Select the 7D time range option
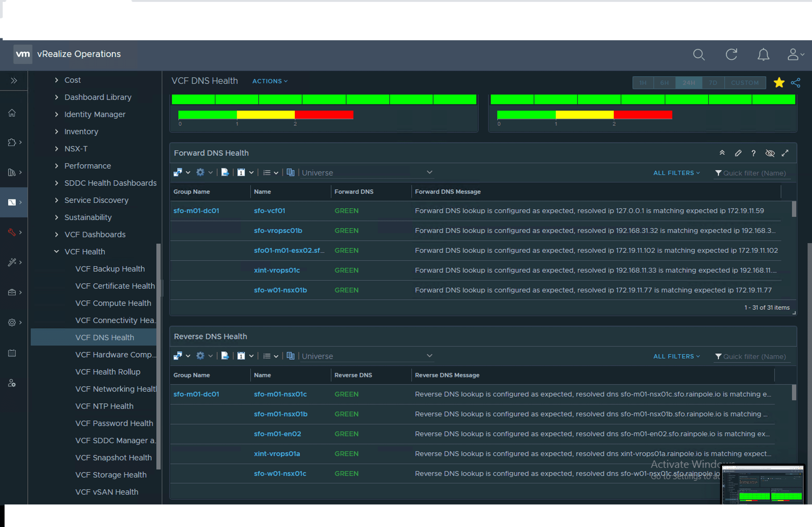 point(713,83)
